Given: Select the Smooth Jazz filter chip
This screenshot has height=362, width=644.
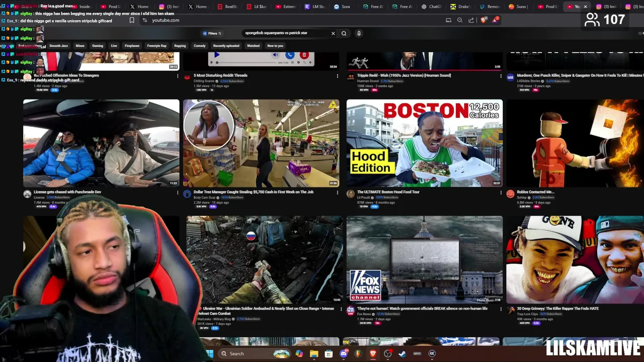Looking at the screenshot, I should point(58,46).
